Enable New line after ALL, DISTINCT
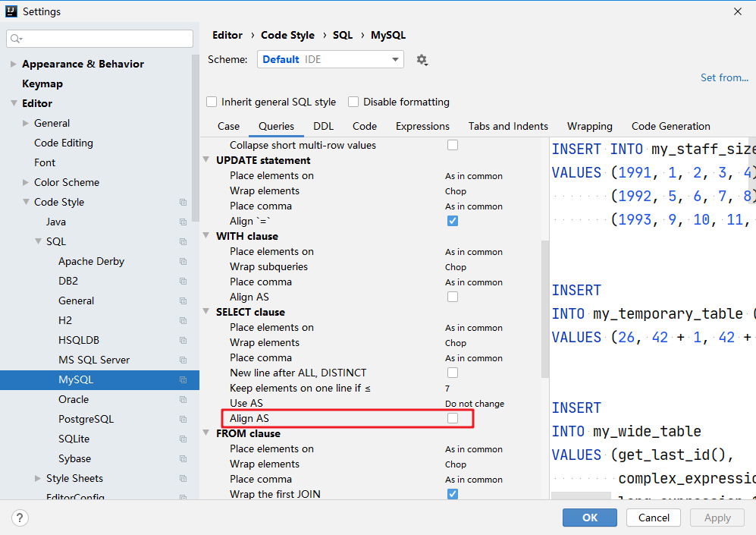 point(452,373)
